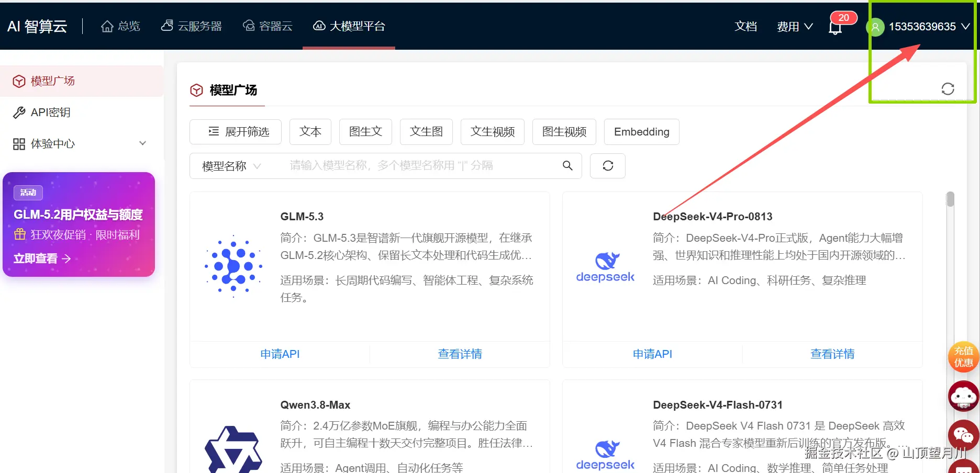Click the GLM-5.3 model title
Viewport: 980px width, 473px height.
pos(302,217)
